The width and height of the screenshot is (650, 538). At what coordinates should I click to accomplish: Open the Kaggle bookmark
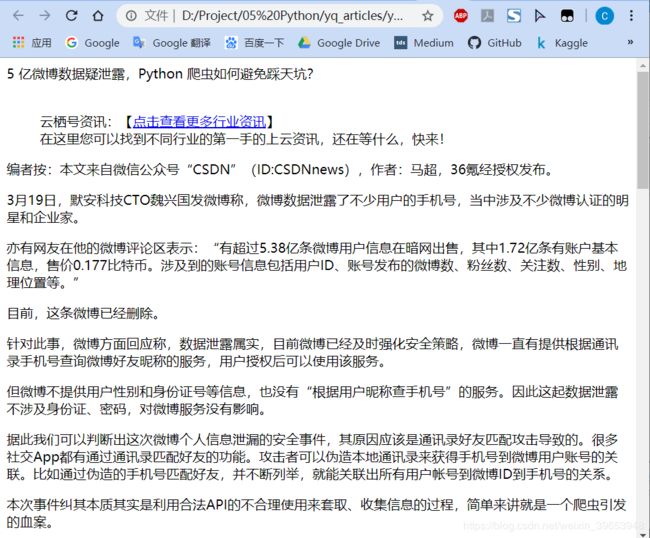click(x=562, y=43)
